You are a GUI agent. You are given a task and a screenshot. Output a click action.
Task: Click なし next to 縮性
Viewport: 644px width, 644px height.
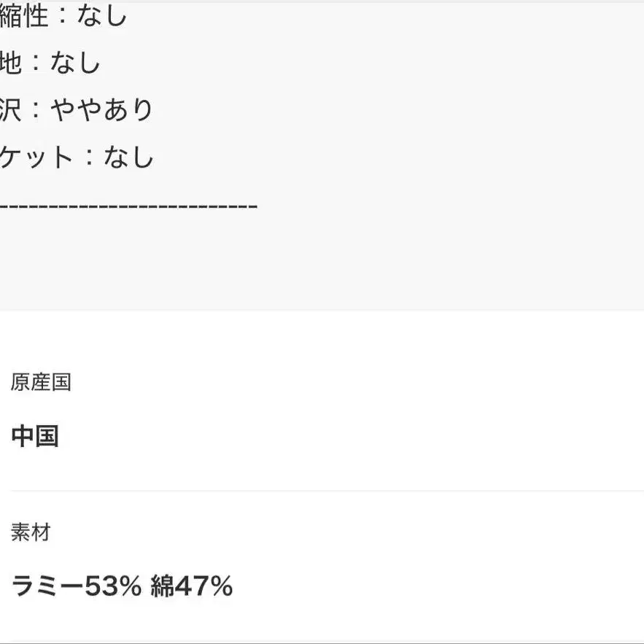(x=103, y=16)
